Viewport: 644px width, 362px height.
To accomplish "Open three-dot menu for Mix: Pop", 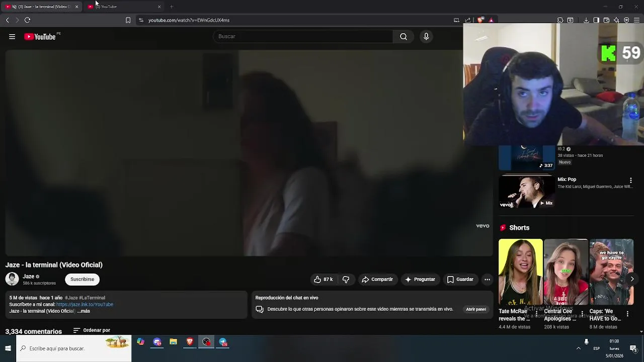I will (630, 180).
